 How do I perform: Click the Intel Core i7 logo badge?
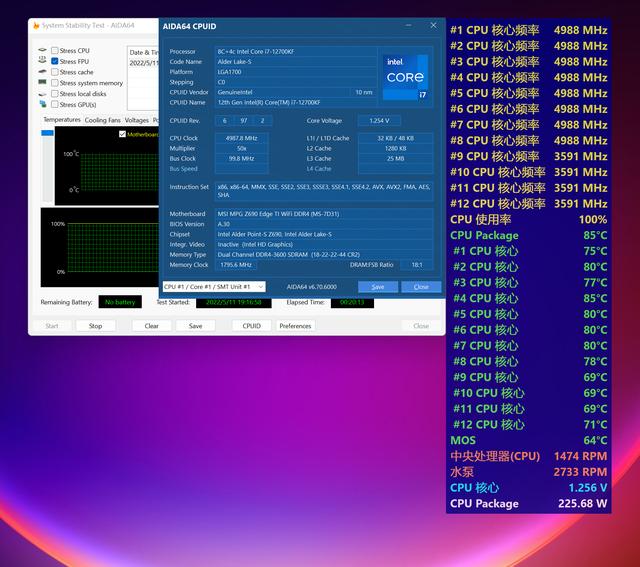coord(405,77)
